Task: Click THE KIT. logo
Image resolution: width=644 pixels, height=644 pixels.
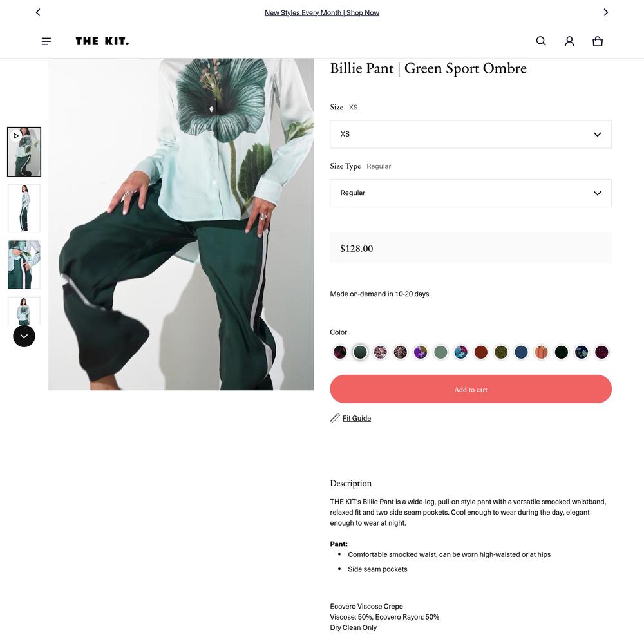Action: point(102,41)
